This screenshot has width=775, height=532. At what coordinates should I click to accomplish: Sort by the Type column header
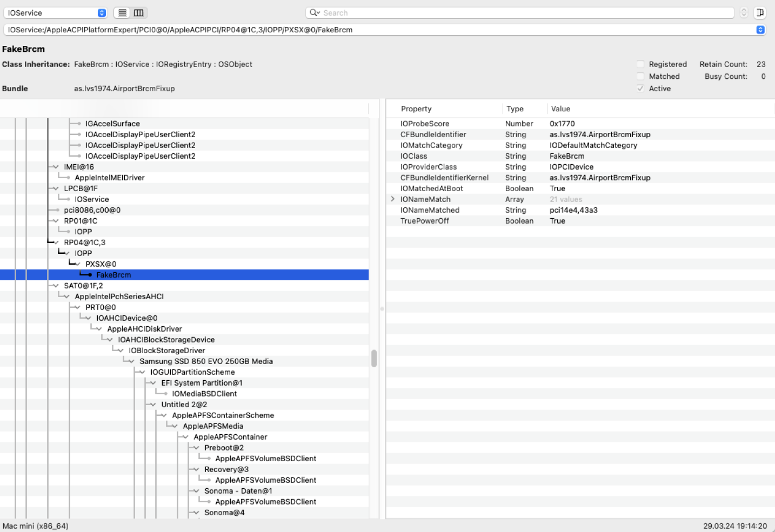[x=515, y=109]
